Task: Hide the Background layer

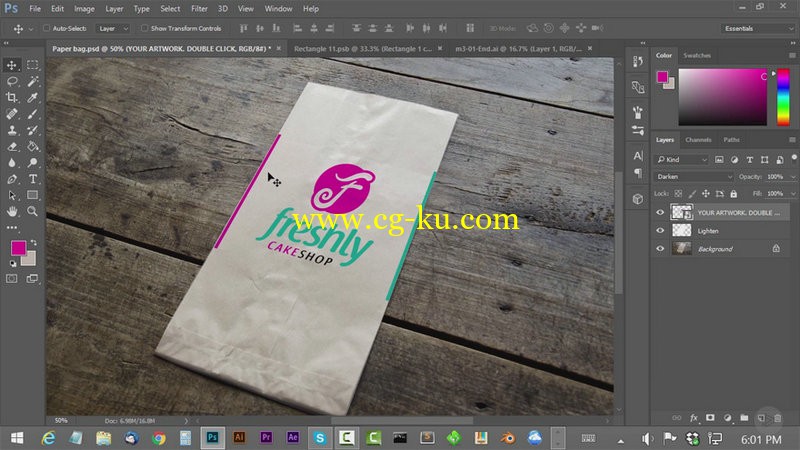Action: [660, 248]
